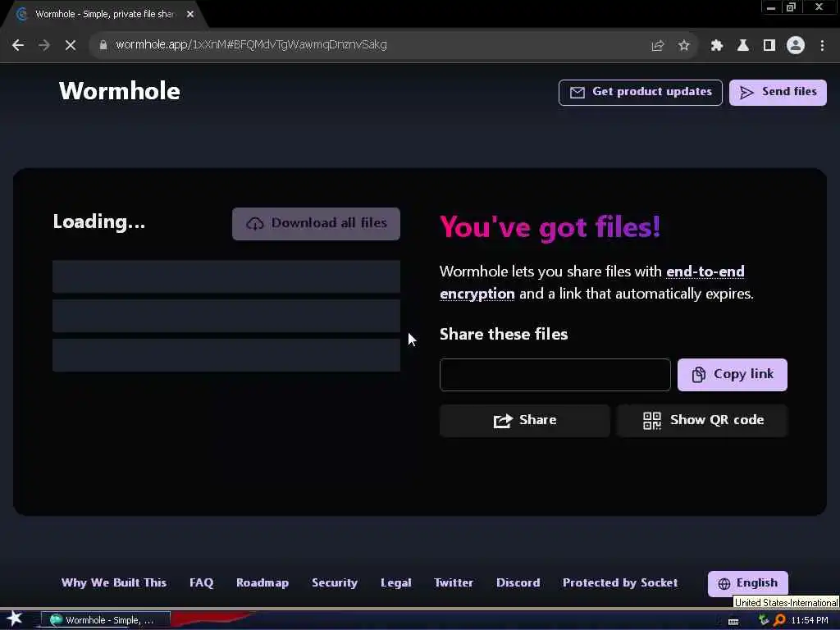Open the English language selector
The image size is (840, 630).
[x=748, y=583]
